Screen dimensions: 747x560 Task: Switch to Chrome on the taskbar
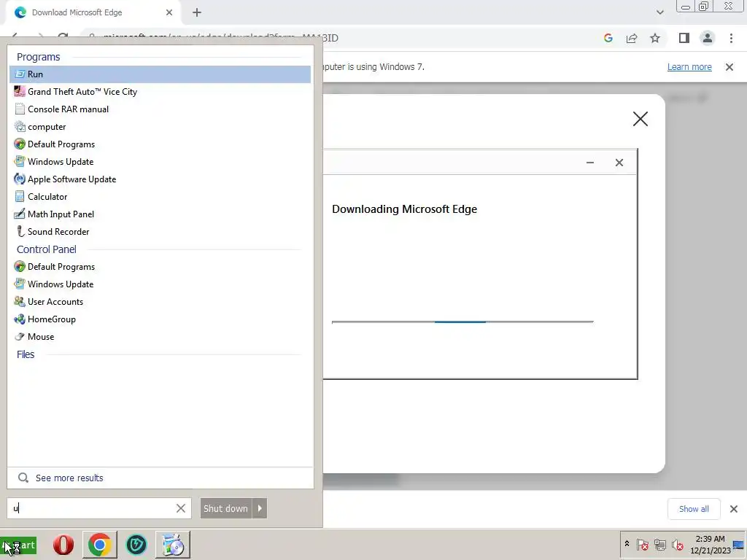click(99, 545)
